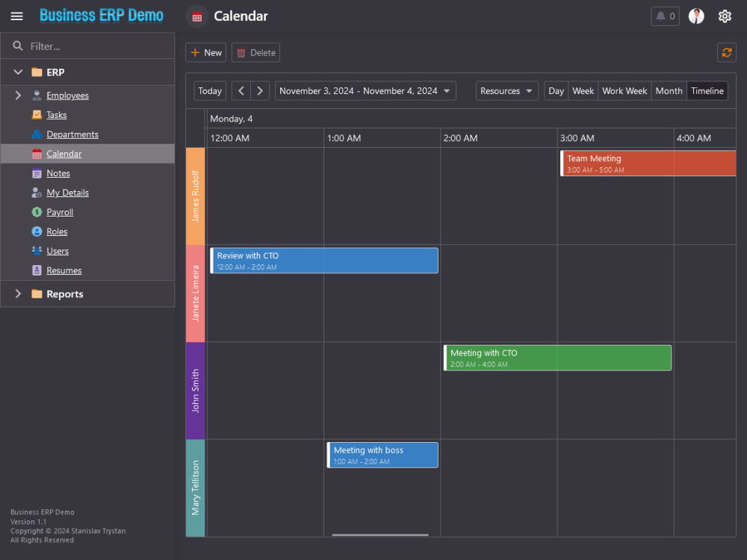This screenshot has width=747, height=560.
Task: Open the Resumes link
Action: point(63,270)
